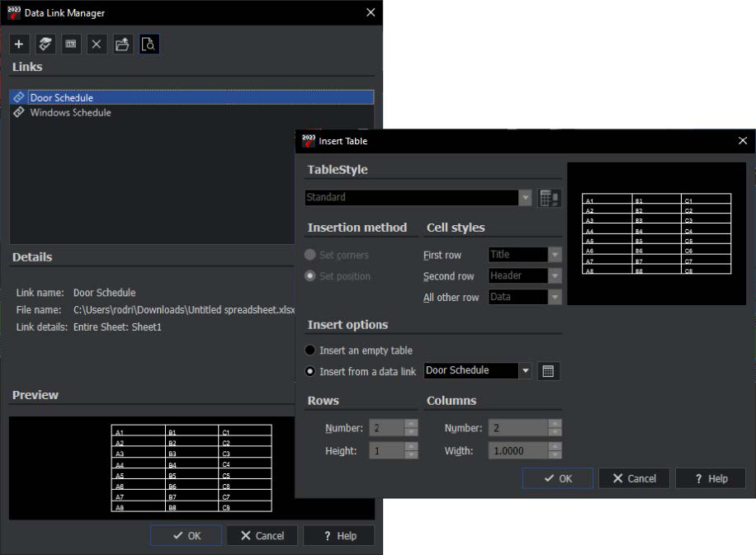
Task: Click the 'Entire Sheet: Sheet1' link details text
Action: pyautogui.click(x=117, y=327)
